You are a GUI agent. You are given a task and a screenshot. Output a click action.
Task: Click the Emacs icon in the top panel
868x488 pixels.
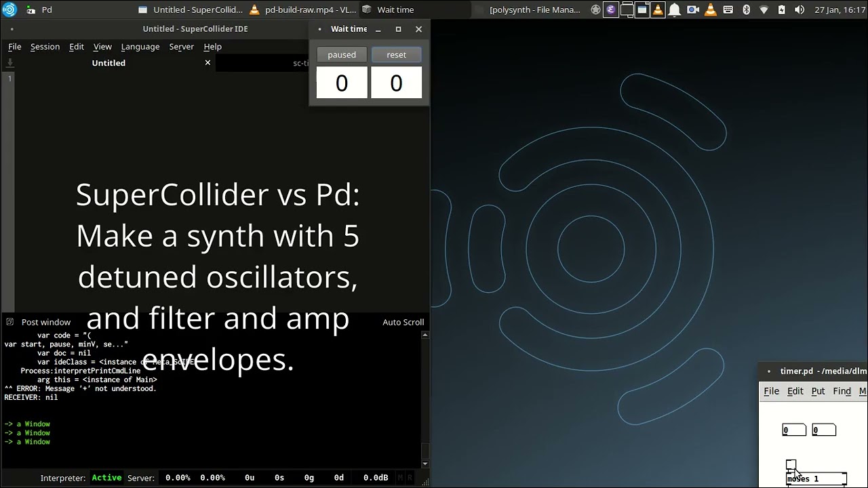click(x=611, y=9)
